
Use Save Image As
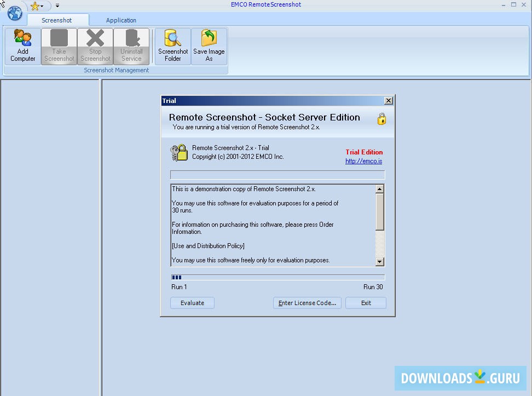(x=209, y=45)
